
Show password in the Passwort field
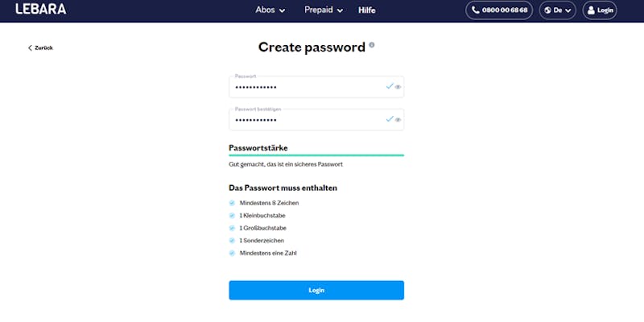(398, 86)
